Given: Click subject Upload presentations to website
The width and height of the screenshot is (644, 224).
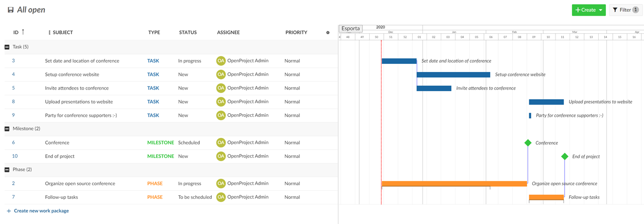Looking at the screenshot, I should 78,102.
